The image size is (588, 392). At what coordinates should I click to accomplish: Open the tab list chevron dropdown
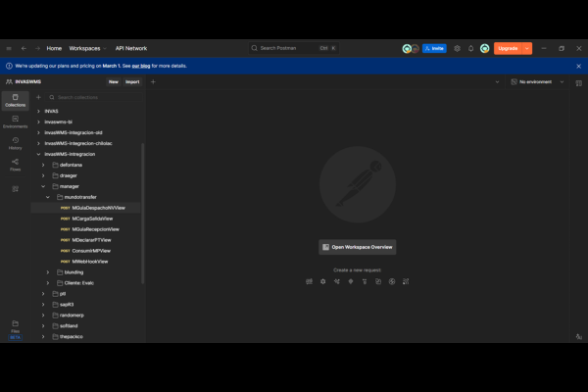497,81
